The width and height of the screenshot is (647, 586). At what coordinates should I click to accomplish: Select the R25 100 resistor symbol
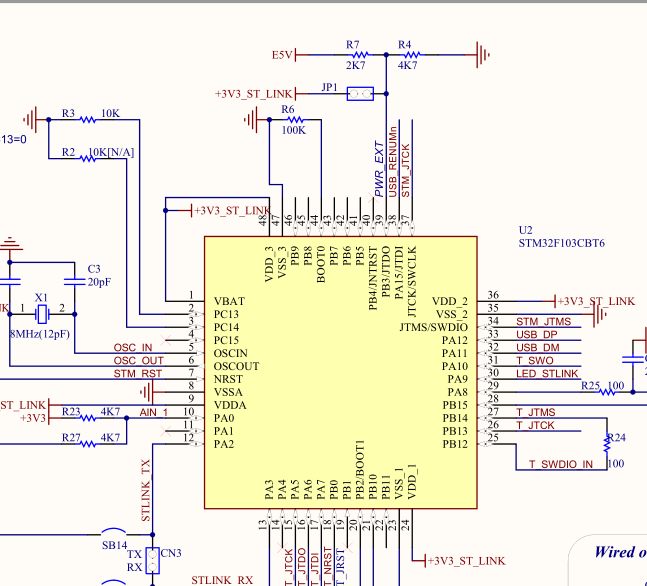click(x=607, y=392)
